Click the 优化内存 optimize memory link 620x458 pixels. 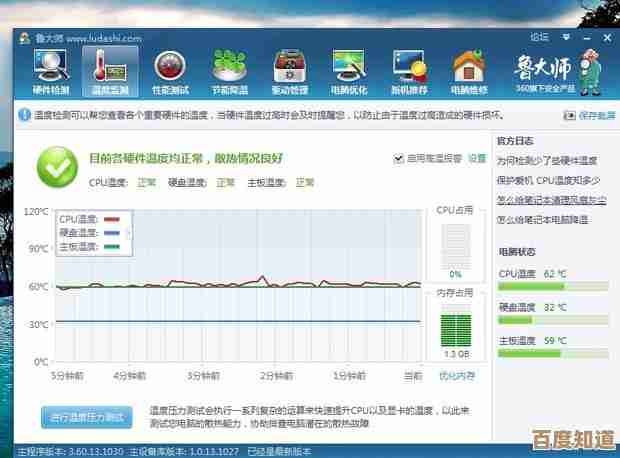pyautogui.click(x=457, y=376)
